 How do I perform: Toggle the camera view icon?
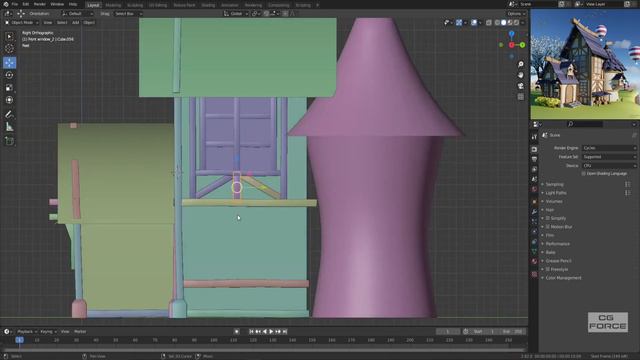[x=520, y=86]
